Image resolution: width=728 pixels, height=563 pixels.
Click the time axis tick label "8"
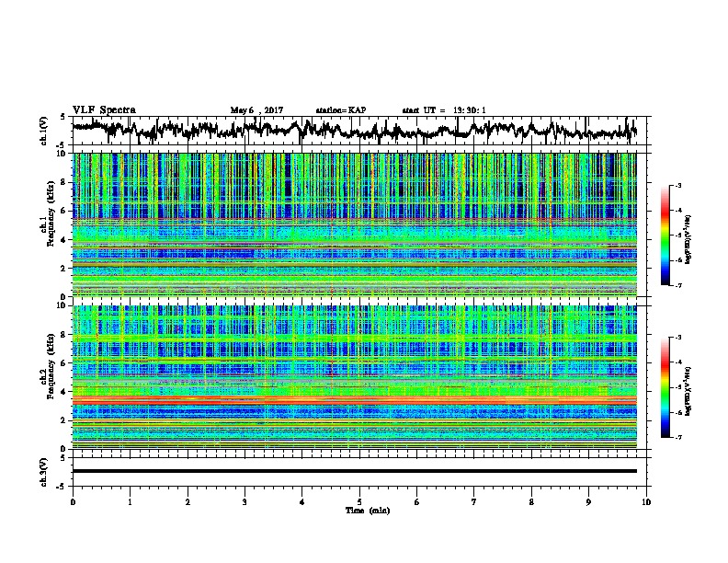[531, 502]
